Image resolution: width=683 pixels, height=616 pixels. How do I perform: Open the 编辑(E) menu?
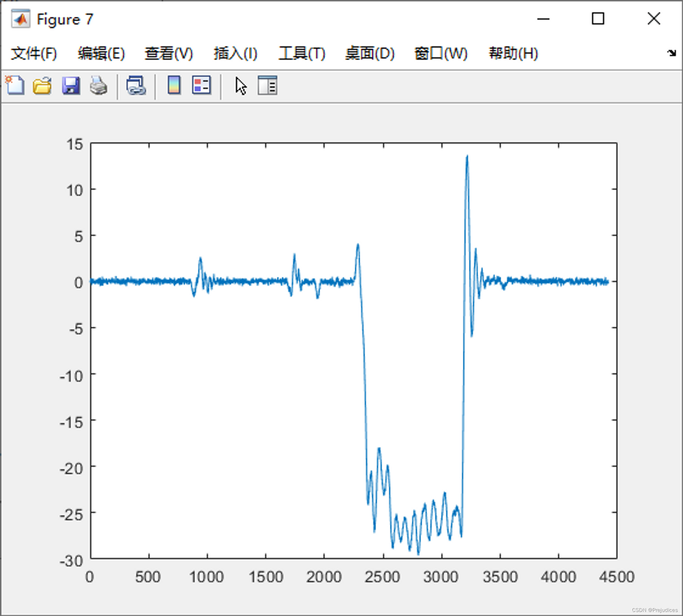[x=101, y=54]
